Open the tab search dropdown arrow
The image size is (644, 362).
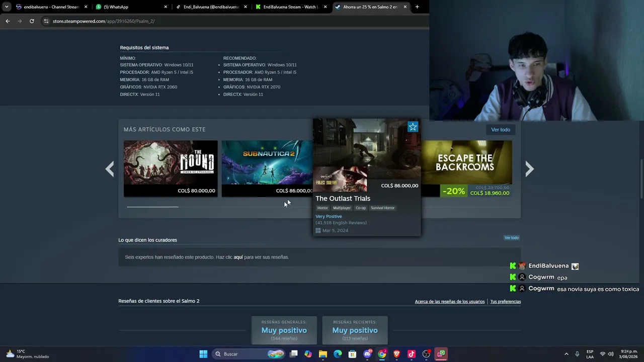(6, 7)
